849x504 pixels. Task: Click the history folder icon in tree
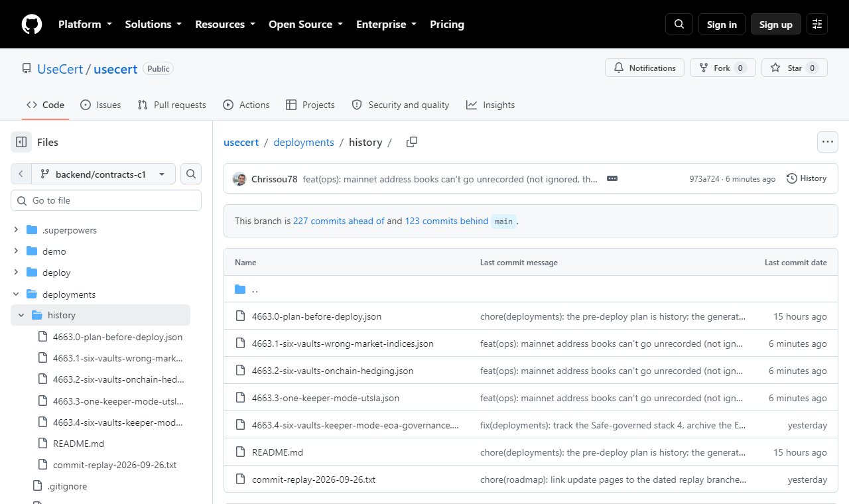pos(36,315)
